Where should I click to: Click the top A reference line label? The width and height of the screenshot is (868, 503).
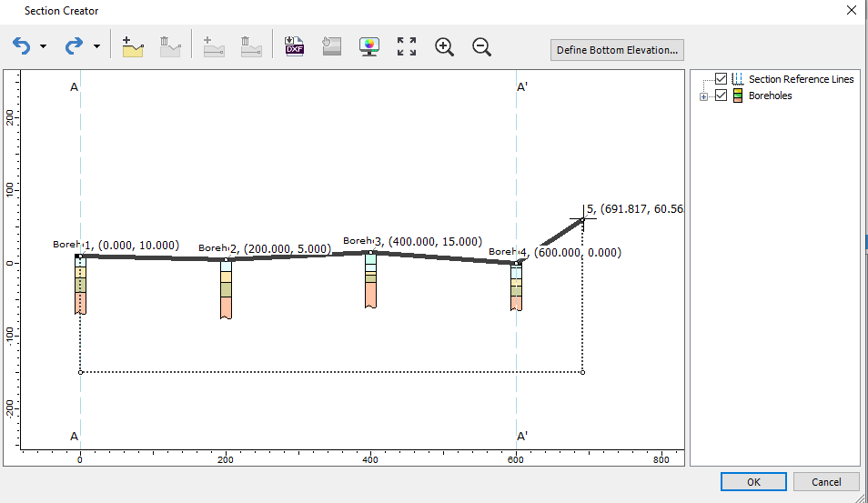[75, 87]
